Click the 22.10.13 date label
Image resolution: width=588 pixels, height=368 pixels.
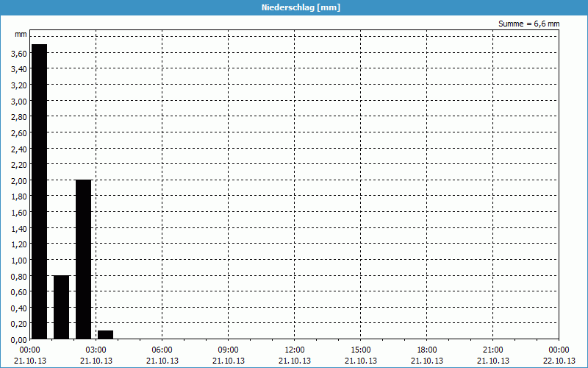point(559,361)
